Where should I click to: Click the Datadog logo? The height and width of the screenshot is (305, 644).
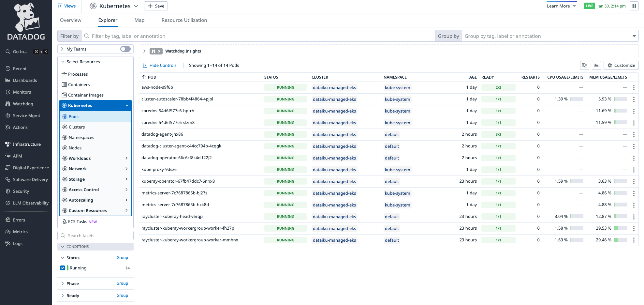click(26, 21)
